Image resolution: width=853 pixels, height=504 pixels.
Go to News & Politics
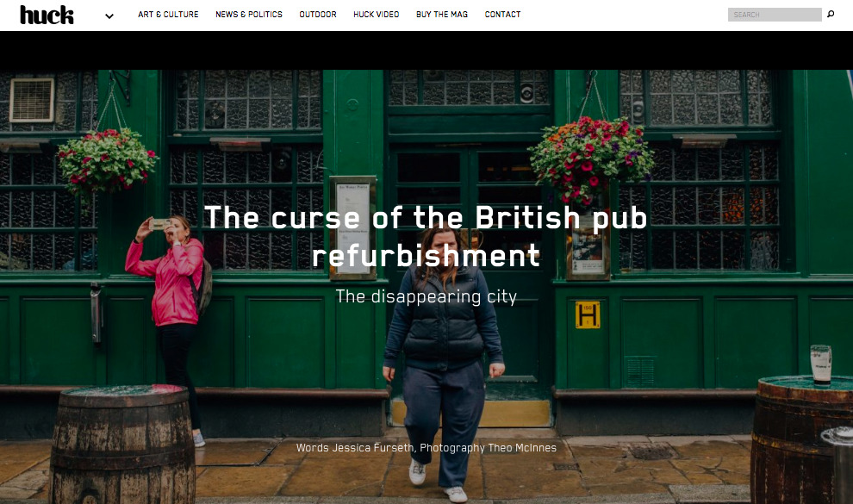click(249, 15)
